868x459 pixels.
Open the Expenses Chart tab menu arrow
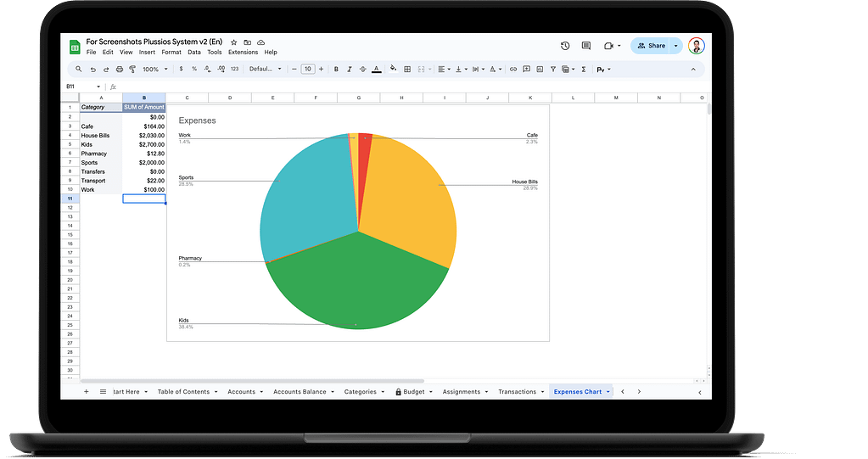608,391
